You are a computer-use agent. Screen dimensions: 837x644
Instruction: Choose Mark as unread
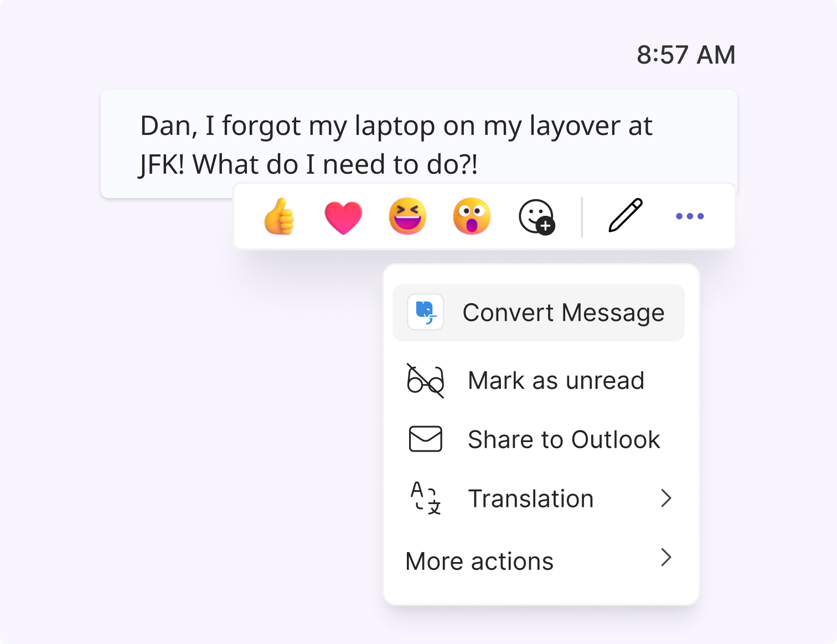[x=539, y=381]
